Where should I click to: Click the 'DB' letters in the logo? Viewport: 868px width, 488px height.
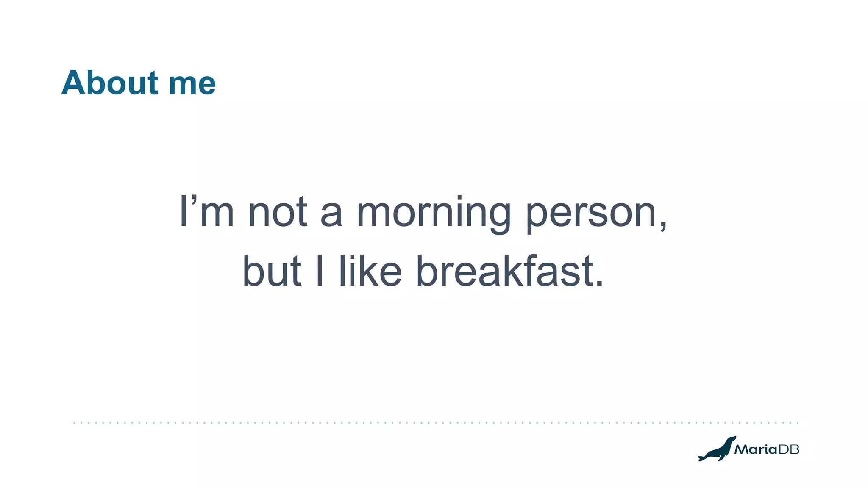[789, 449]
